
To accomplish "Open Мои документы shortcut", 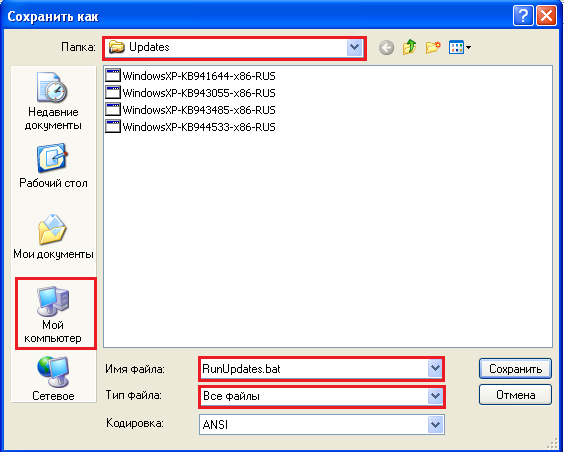I will point(53,237).
